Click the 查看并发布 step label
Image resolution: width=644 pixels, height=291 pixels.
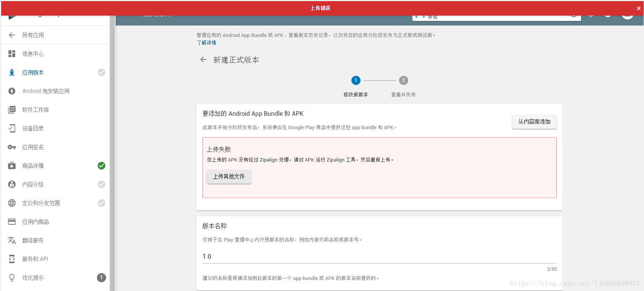pos(403,94)
